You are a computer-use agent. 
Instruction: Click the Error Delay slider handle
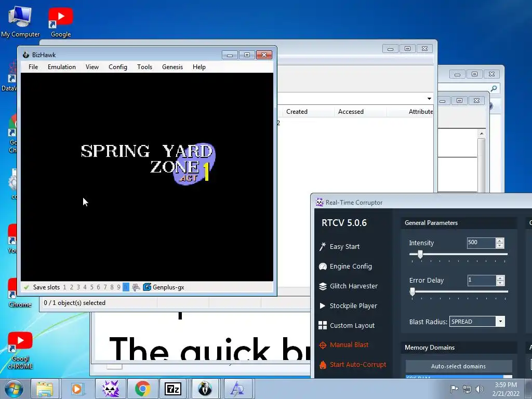[x=412, y=291]
